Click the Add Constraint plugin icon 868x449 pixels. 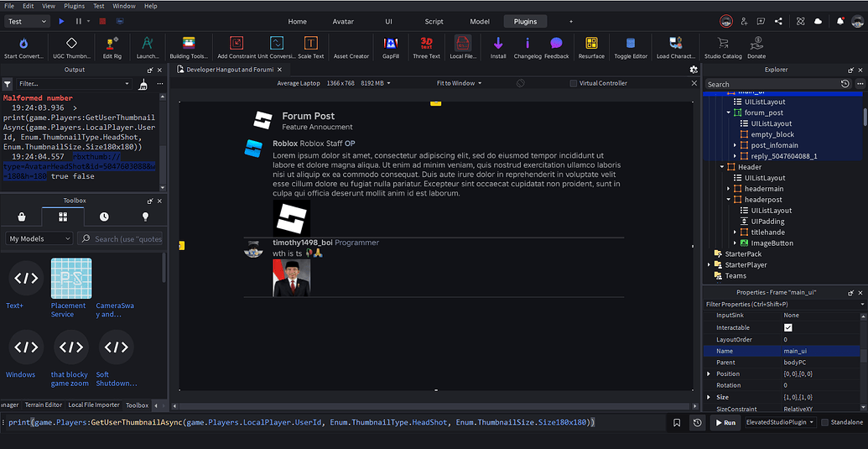[x=236, y=44]
